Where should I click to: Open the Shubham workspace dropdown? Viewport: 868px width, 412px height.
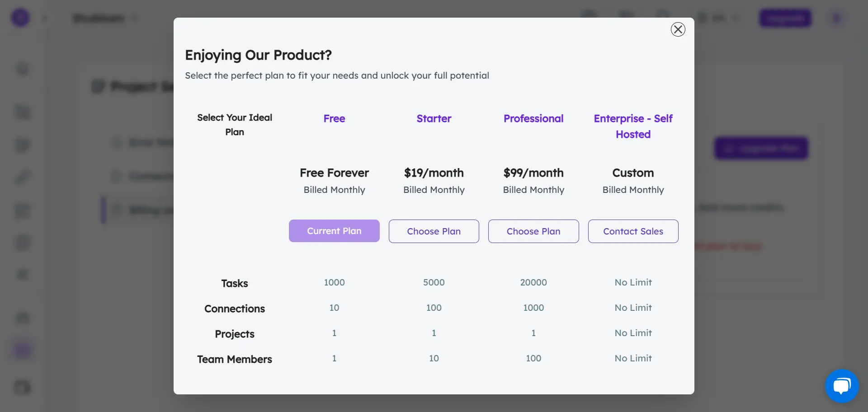(134, 18)
